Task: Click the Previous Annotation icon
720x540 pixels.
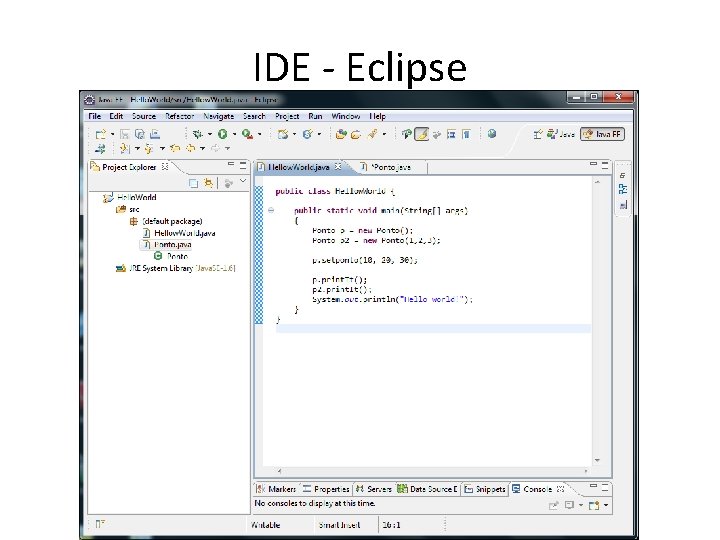Action: (x=148, y=148)
